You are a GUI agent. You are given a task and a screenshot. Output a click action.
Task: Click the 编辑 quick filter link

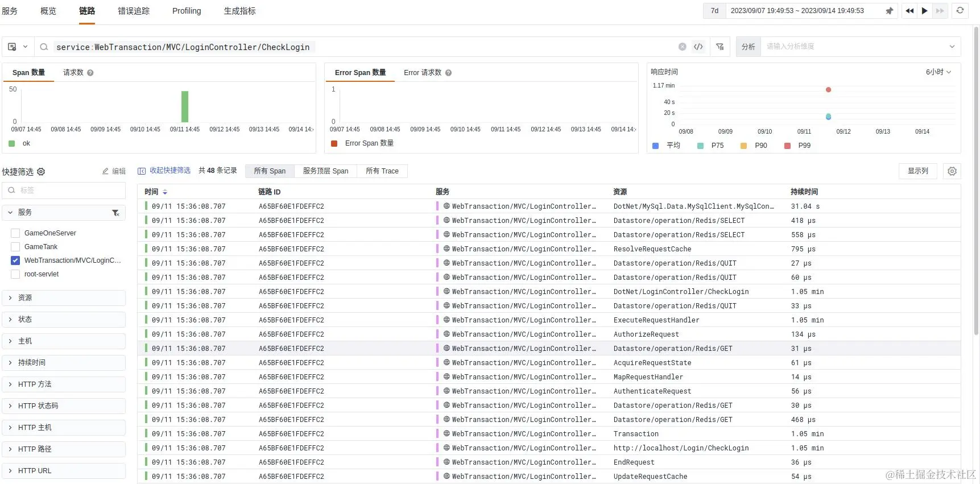114,171
